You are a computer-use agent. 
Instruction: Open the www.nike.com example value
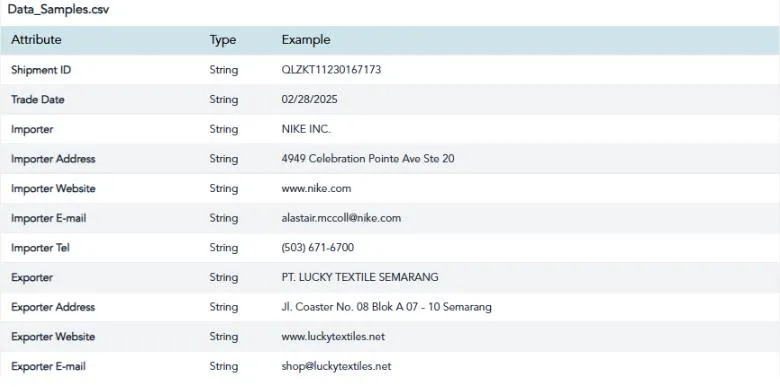pyautogui.click(x=316, y=189)
